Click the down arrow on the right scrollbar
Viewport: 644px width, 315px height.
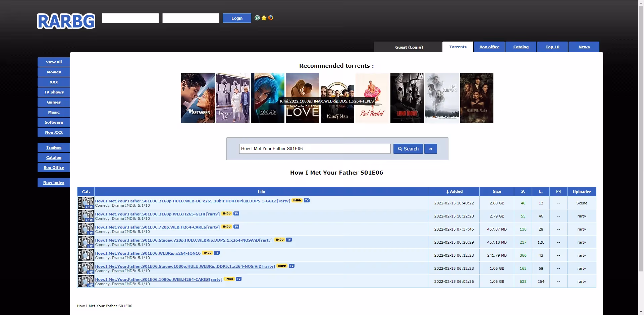coord(640,312)
